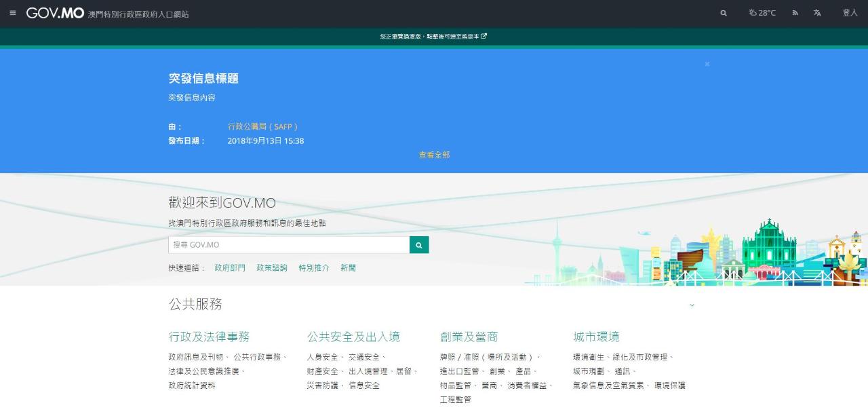Click the 搜尋 GOV.MO search field
868x414 pixels.
click(x=289, y=245)
